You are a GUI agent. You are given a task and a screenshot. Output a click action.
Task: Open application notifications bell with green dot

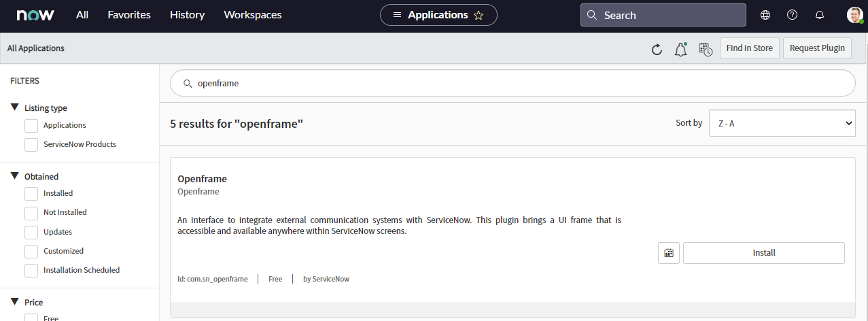(x=680, y=49)
